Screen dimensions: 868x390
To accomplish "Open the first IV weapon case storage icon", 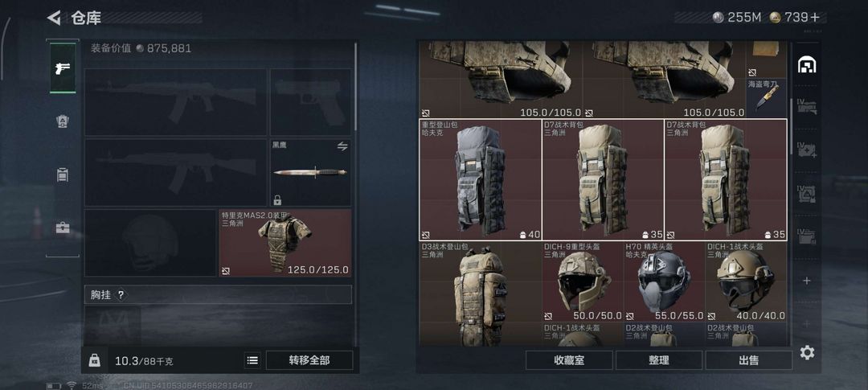I will pyautogui.click(x=807, y=106).
